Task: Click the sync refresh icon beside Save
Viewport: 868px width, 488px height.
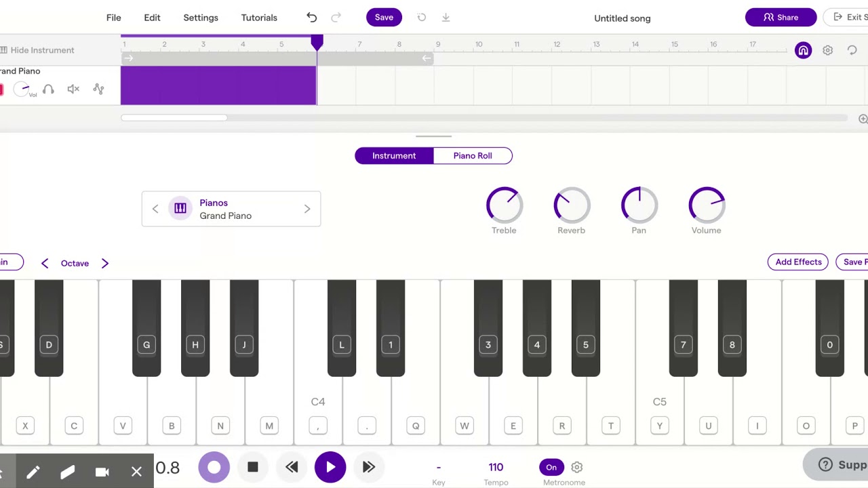Action: (x=422, y=18)
